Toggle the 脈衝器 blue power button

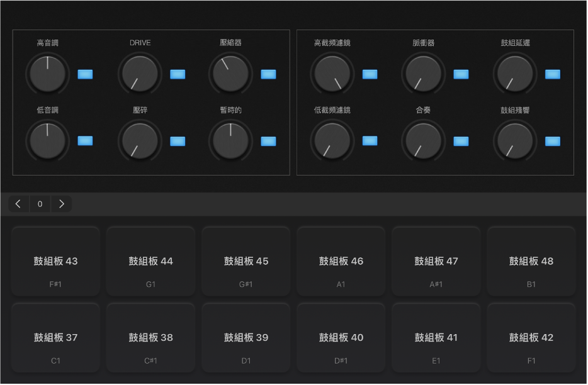tap(461, 74)
